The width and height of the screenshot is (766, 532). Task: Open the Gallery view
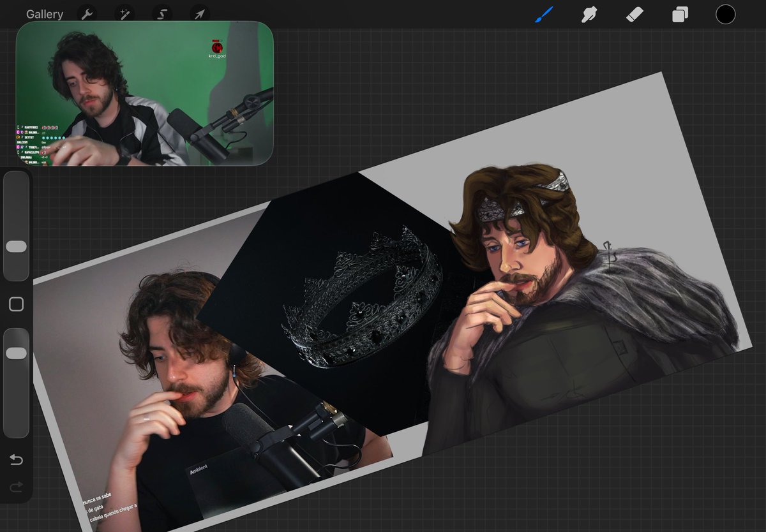(45, 14)
